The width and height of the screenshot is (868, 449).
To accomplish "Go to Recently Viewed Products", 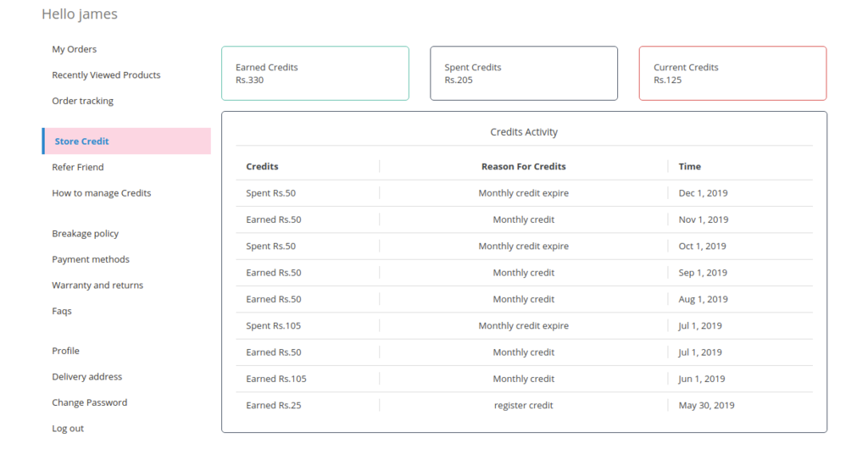I will click(106, 75).
